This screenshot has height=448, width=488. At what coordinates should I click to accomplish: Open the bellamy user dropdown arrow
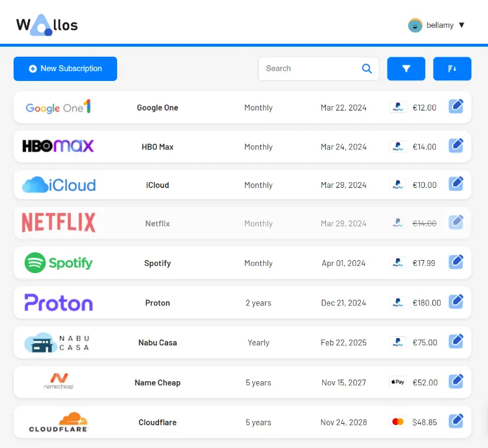[461, 25]
